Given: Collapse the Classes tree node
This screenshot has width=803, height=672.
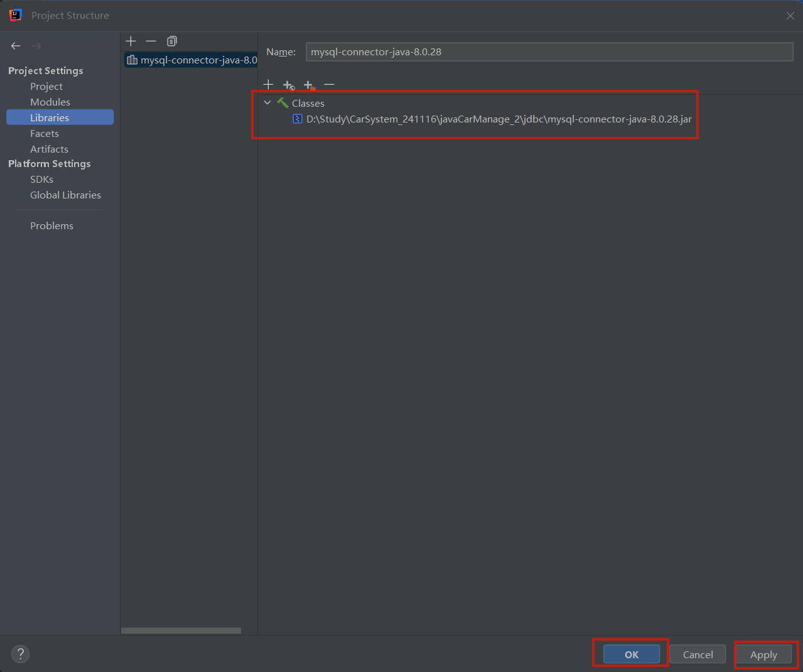Looking at the screenshot, I should [x=267, y=102].
